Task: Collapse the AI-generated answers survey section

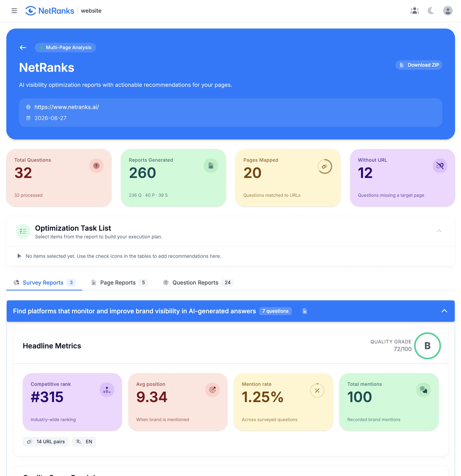Action: click(x=444, y=311)
